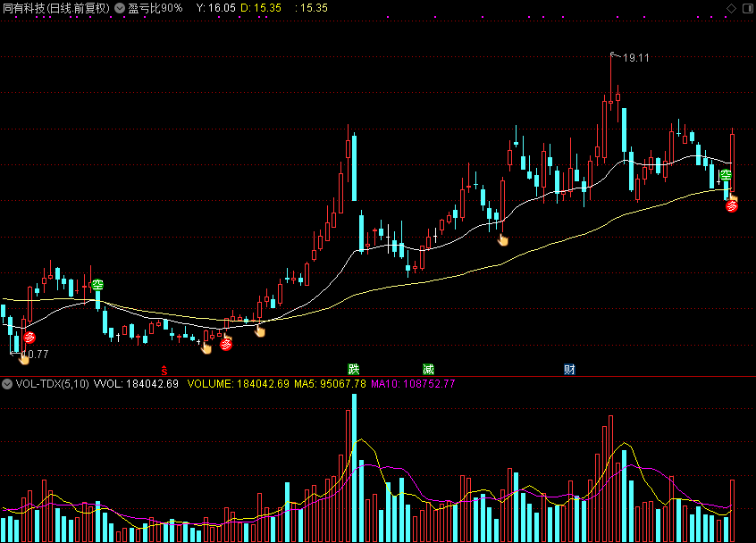Click the hand pointer below the mid-right pullback candle
The height and width of the screenshot is (543, 756).
tap(502, 239)
